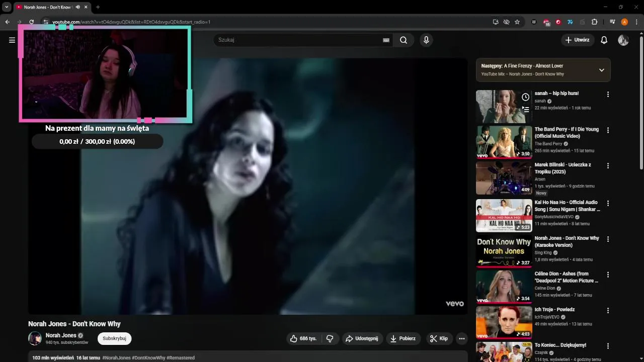Viewport: 644px width, 362px height.
Task: Open options for Kal Ho Naa Ho video
Action: click(x=608, y=204)
